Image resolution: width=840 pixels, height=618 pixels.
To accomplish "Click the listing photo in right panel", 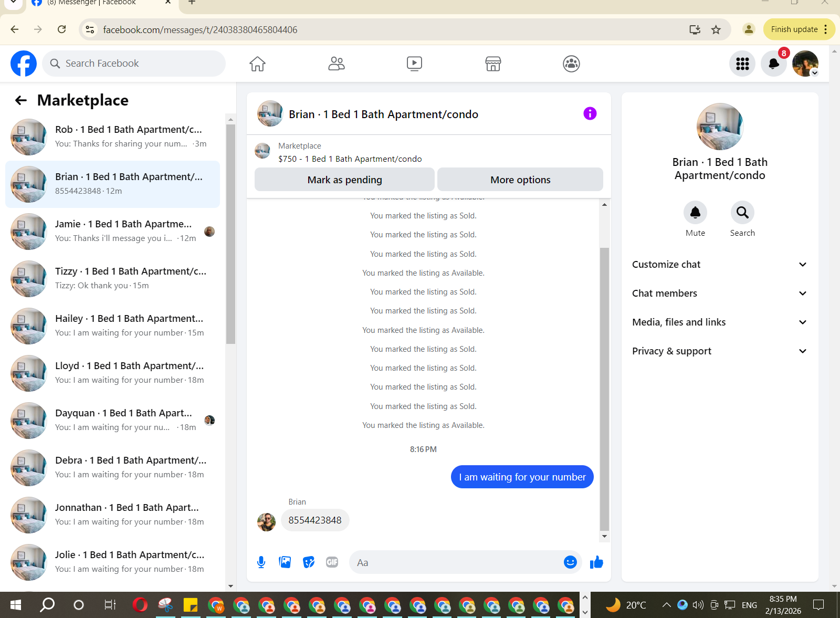I will click(x=720, y=127).
